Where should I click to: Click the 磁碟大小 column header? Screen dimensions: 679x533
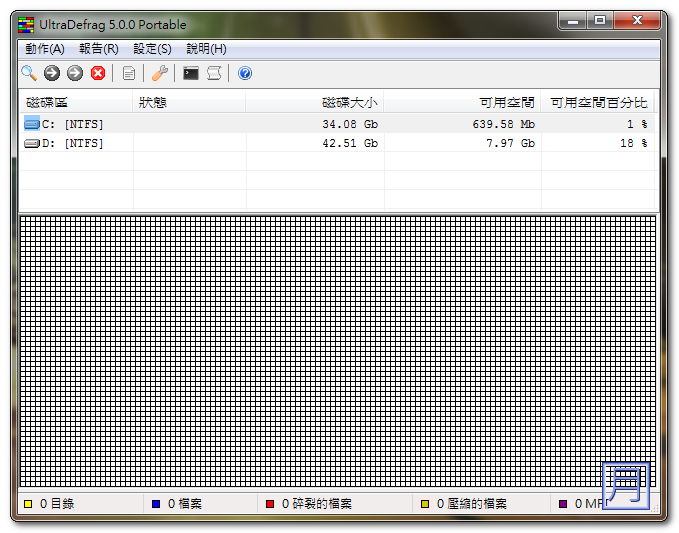click(x=314, y=103)
